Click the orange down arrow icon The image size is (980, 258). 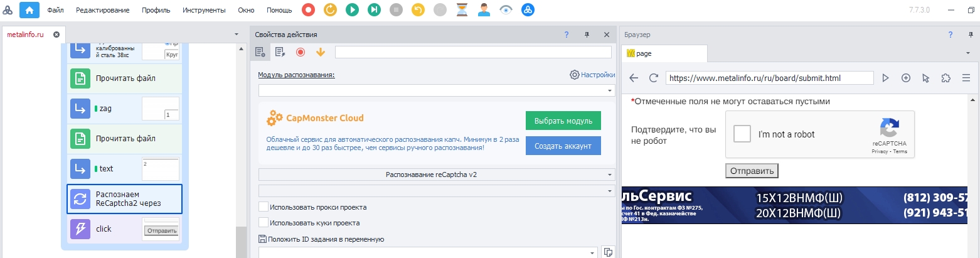pyautogui.click(x=321, y=52)
